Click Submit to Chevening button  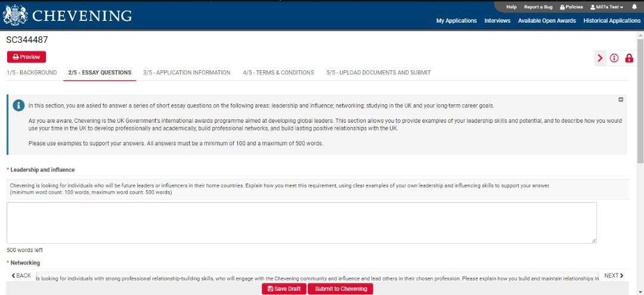[x=340, y=289]
